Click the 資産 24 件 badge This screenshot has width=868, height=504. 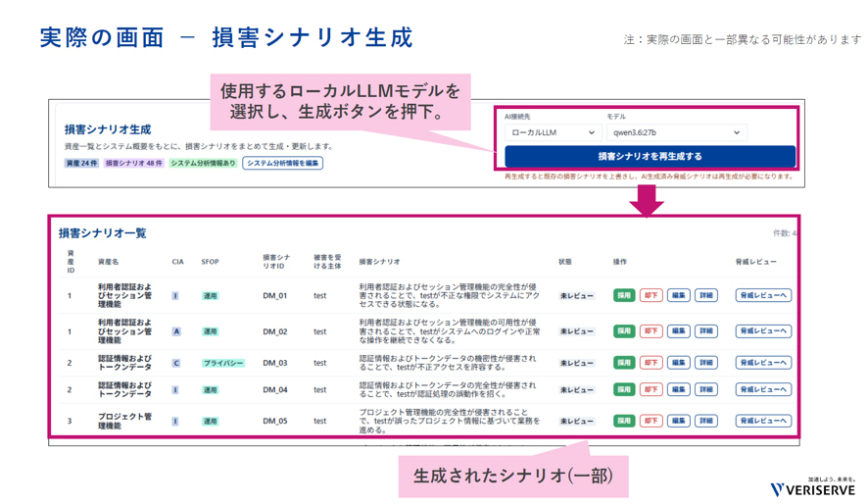[x=81, y=164]
